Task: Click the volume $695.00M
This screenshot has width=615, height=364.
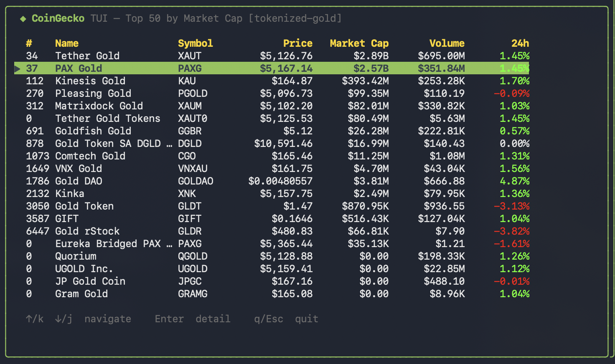Action: pos(441,56)
